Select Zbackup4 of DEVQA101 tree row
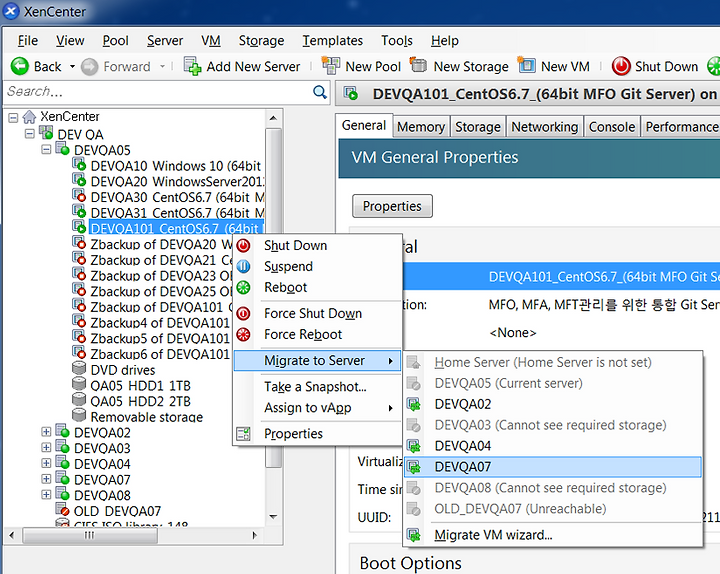 click(x=160, y=323)
